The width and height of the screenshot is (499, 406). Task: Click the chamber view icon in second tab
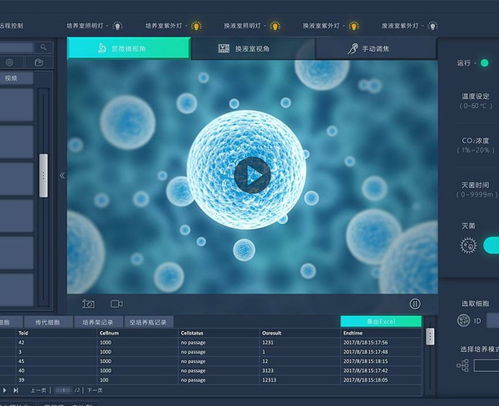(x=224, y=49)
